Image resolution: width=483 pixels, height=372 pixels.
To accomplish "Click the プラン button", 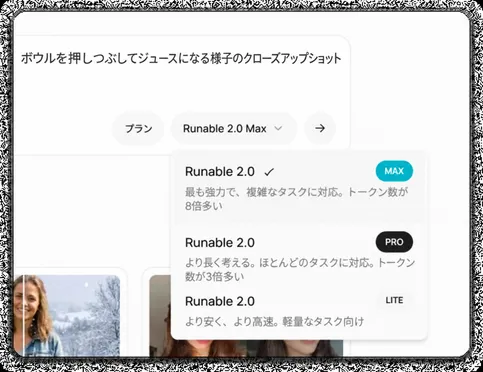I will (138, 128).
